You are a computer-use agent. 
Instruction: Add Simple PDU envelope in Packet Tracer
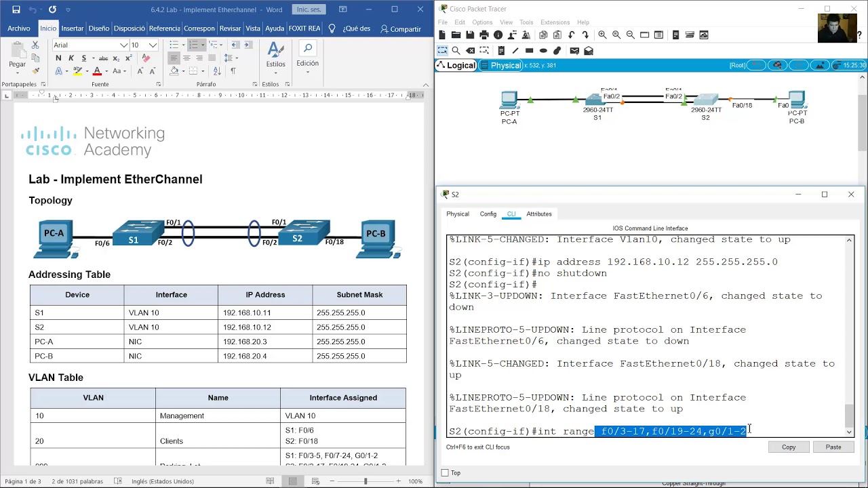(574, 50)
